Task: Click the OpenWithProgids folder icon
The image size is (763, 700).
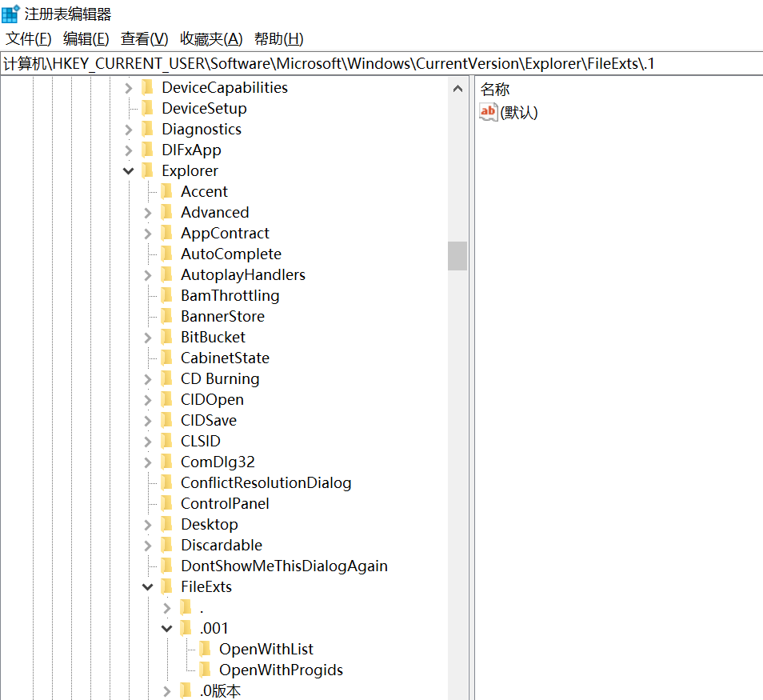Action: coord(206,670)
